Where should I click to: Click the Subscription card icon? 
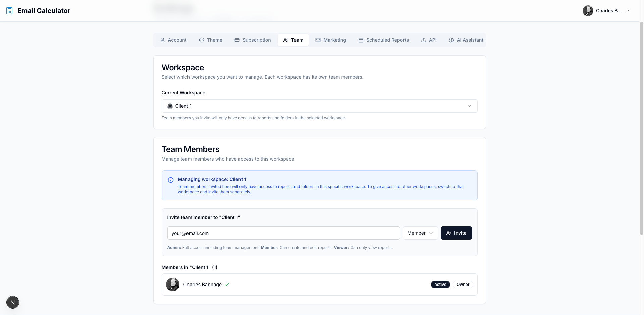[x=237, y=40]
